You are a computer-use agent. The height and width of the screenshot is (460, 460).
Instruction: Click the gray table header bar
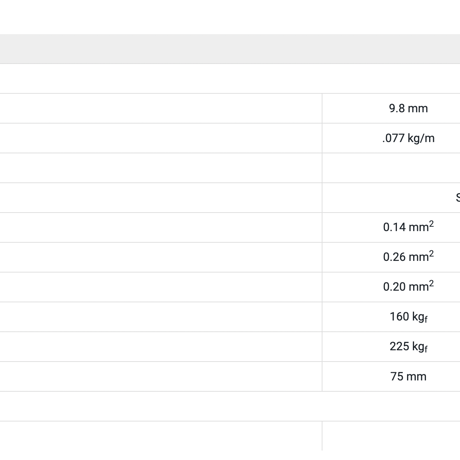coord(230,49)
